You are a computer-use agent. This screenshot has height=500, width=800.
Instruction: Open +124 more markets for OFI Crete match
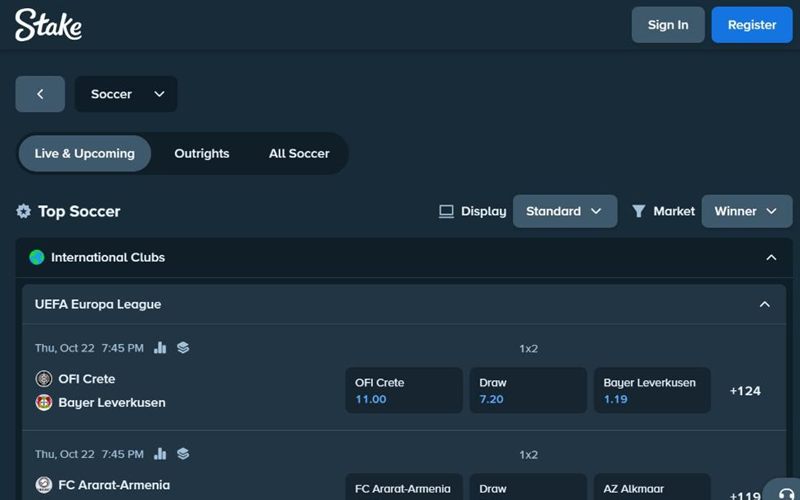[745, 391]
